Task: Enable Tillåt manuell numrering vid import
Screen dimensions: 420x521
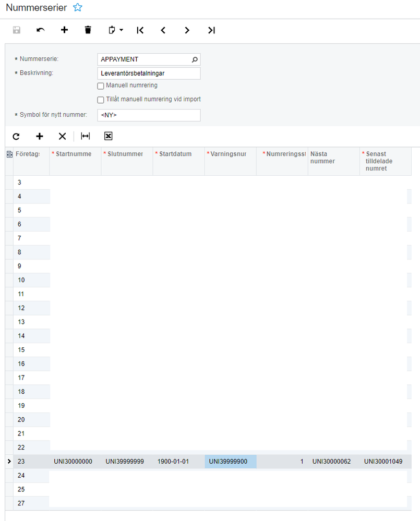Action: point(101,100)
